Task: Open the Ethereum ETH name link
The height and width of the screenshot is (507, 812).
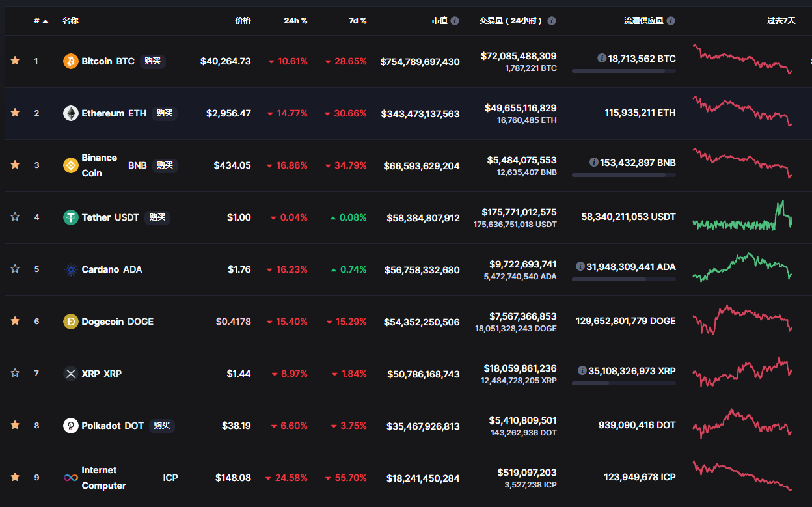Action: 114,113
